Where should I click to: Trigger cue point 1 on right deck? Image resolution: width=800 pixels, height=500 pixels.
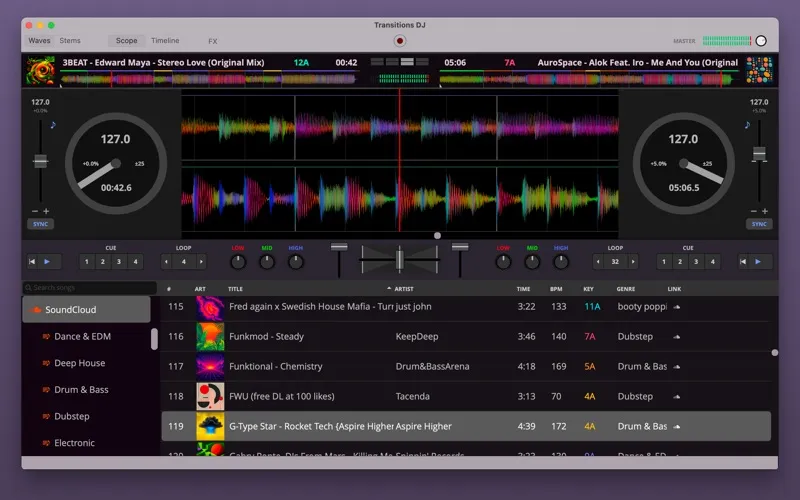click(664, 262)
